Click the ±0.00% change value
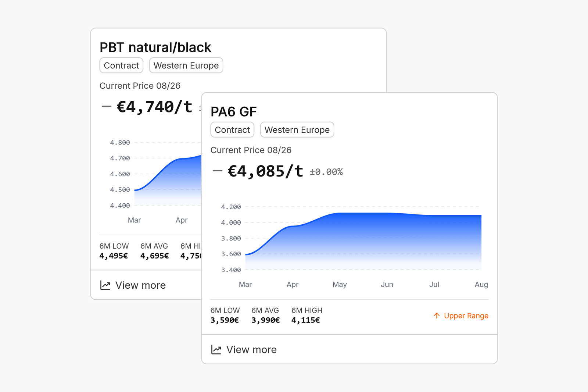Screen dimensions: 588x392 coord(326,172)
